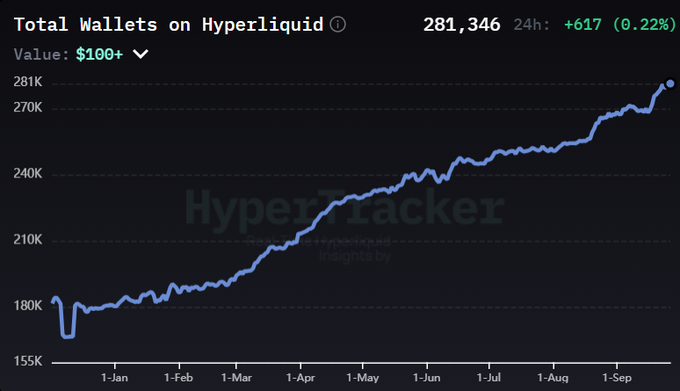Click the Value: label
The width and height of the screenshot is (680, 391).
[41, 54]
